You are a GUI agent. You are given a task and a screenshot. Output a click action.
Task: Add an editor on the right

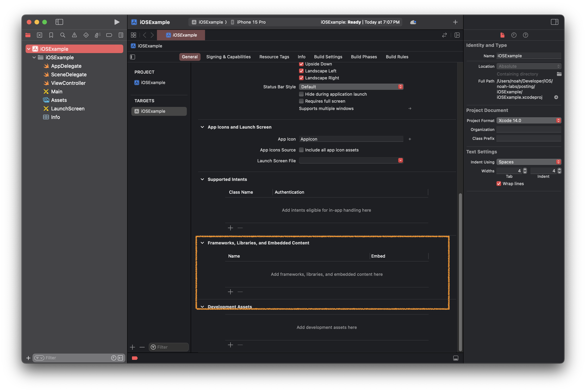click(457, 35)
